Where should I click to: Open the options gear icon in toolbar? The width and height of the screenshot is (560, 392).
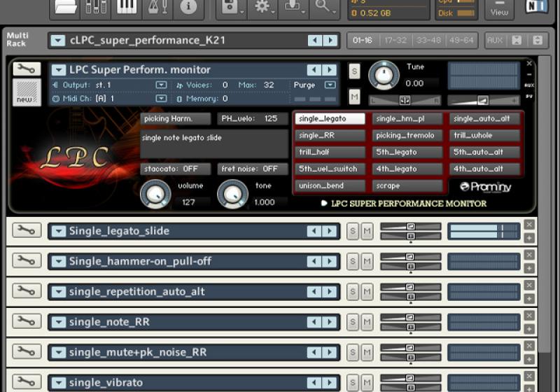coord(262,7)
